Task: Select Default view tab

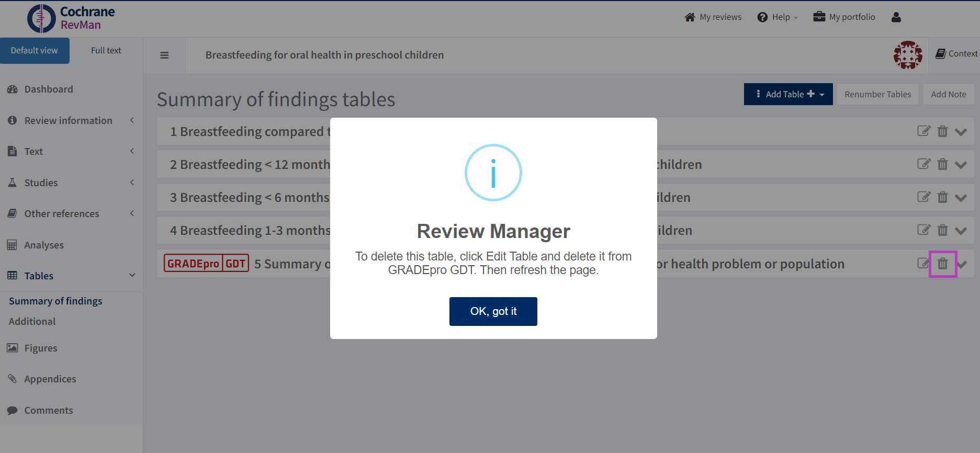Action: pyautogui.click(x=35, y=51)
